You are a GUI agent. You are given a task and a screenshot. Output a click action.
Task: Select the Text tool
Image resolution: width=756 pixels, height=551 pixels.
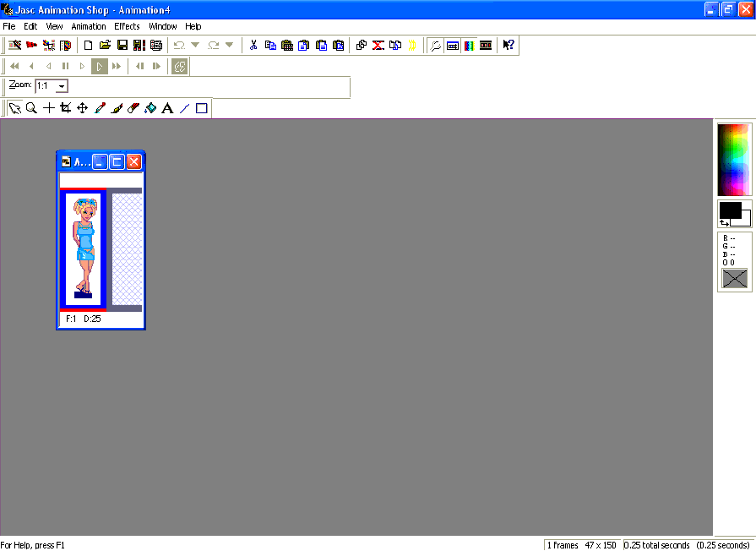166,107
